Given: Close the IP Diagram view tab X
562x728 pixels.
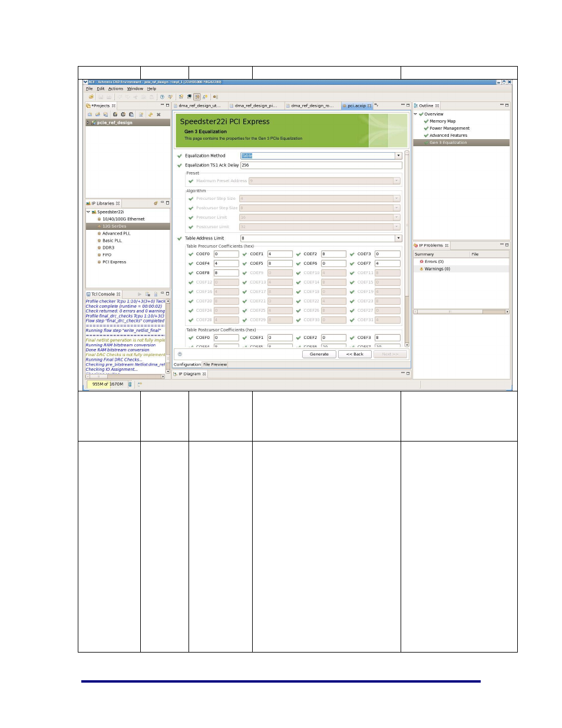Looking at the screenshot, I should click(x=204, y=374).
